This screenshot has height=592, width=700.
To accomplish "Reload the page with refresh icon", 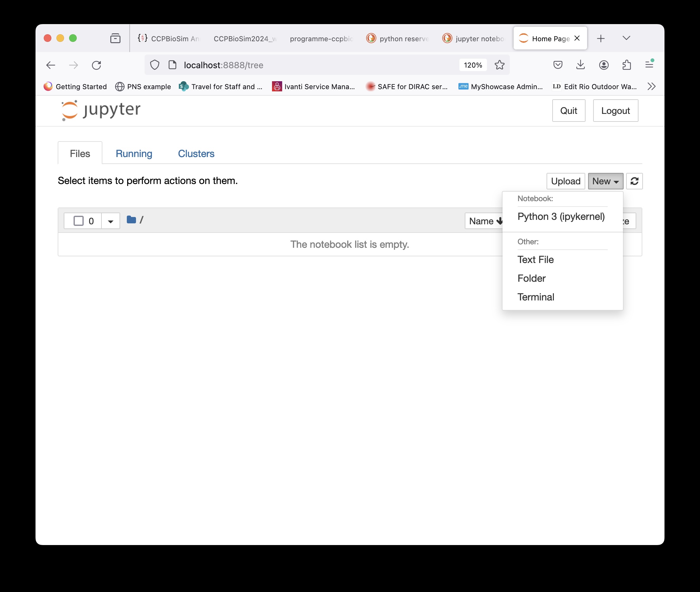I will click(97, 65).
